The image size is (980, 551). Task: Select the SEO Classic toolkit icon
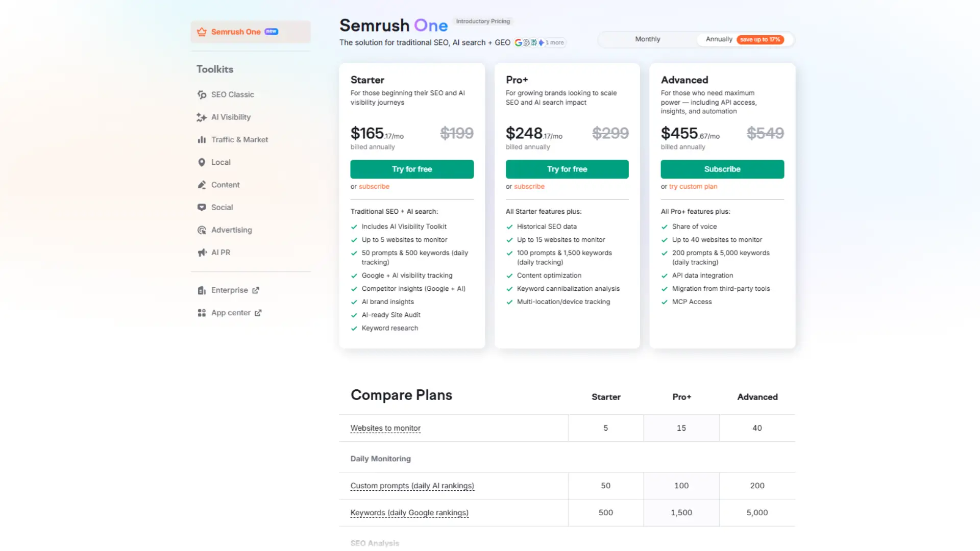point(202,94)
